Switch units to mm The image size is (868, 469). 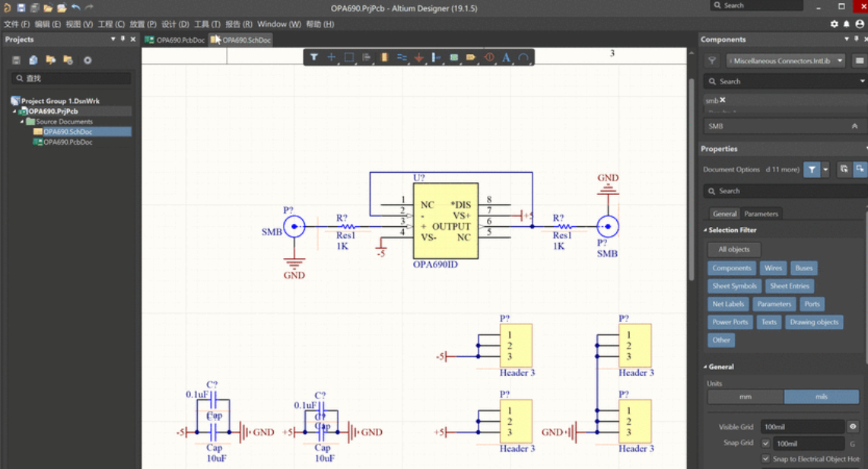click(745, 397)
